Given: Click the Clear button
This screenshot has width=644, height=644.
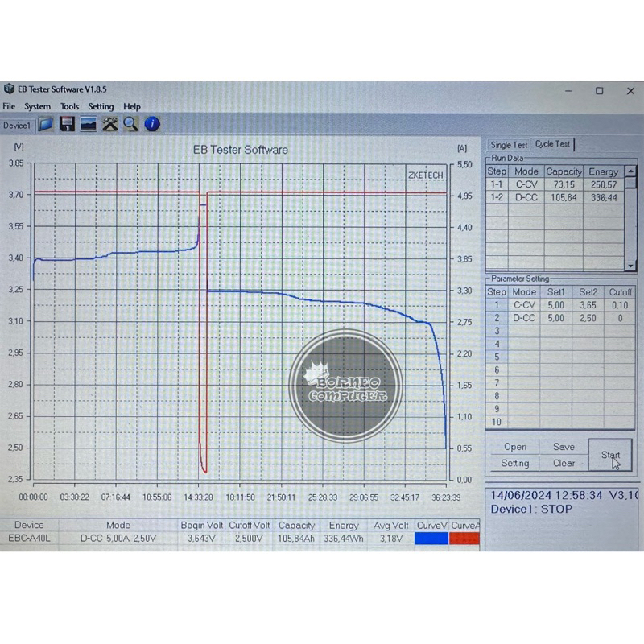Looking at the screenshot, I should 563,463.
